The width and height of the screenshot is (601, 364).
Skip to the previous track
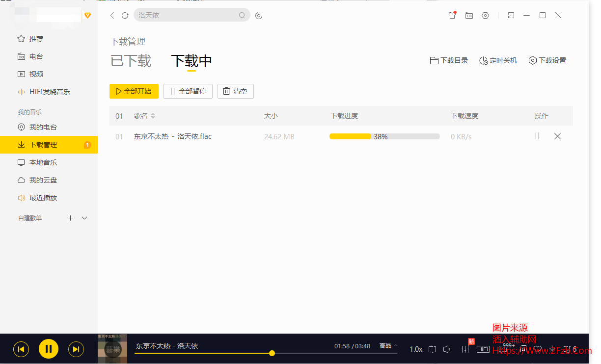point(21,349)
